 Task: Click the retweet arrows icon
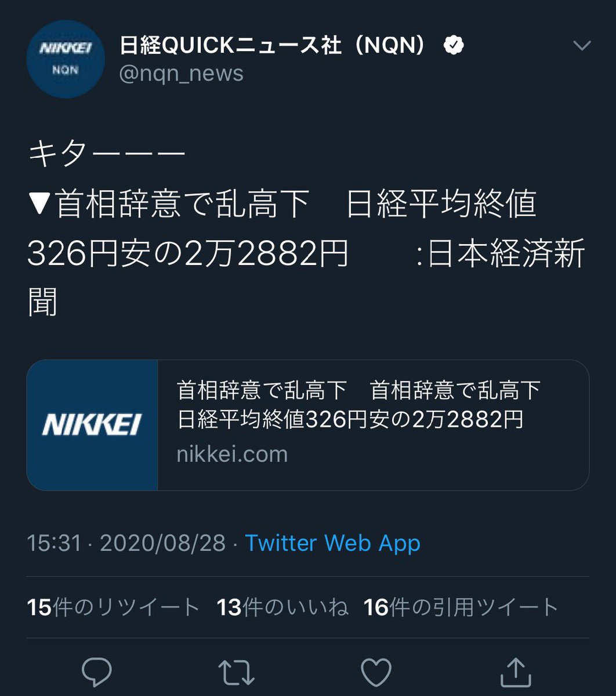237,672
